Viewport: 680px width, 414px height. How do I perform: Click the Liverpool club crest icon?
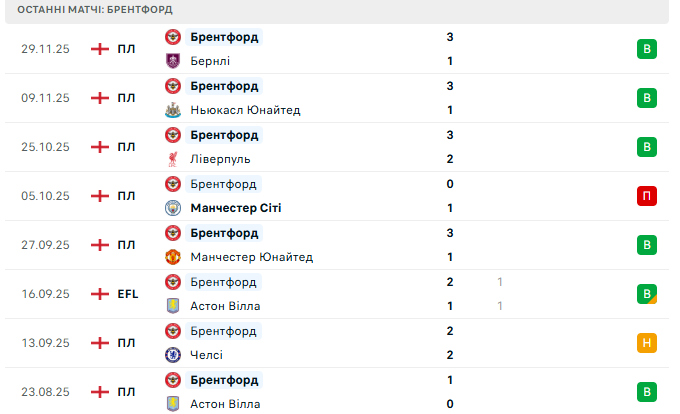172,159
